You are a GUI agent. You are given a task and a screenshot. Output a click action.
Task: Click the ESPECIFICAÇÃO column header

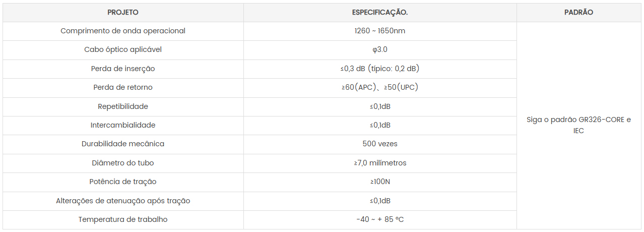pos(379,12)
